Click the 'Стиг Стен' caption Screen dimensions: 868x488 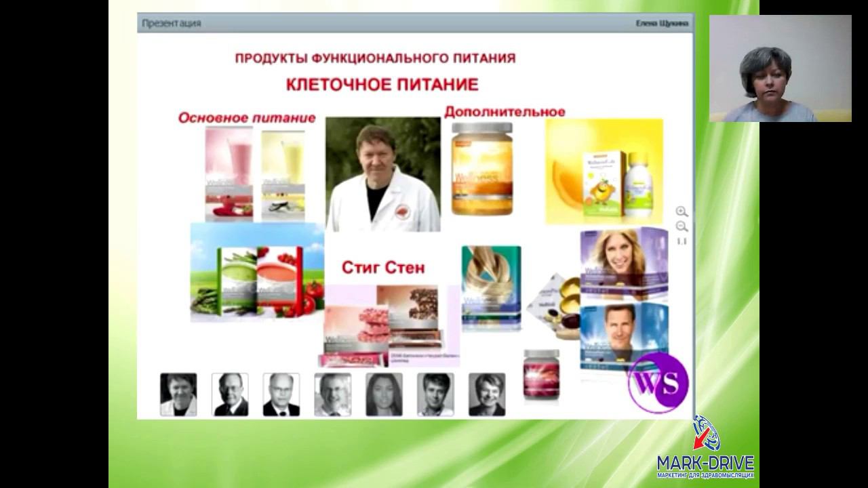(x=383, y=268)
